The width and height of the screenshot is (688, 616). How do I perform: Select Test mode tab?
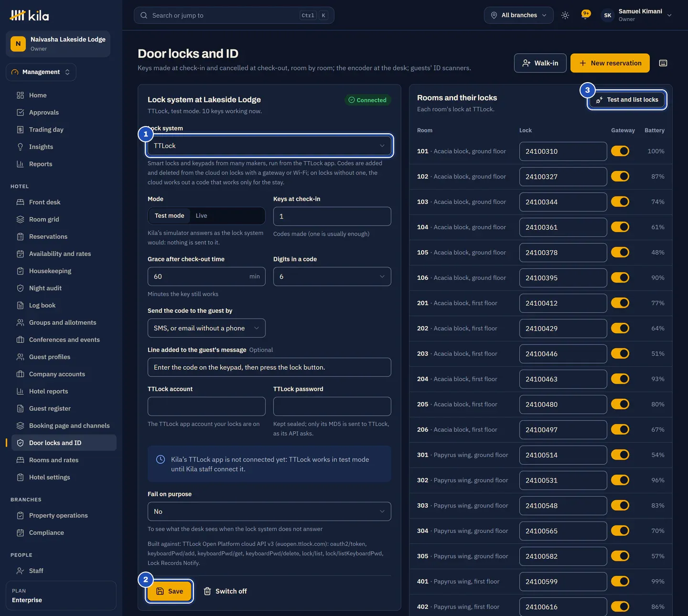coord(170,216)
